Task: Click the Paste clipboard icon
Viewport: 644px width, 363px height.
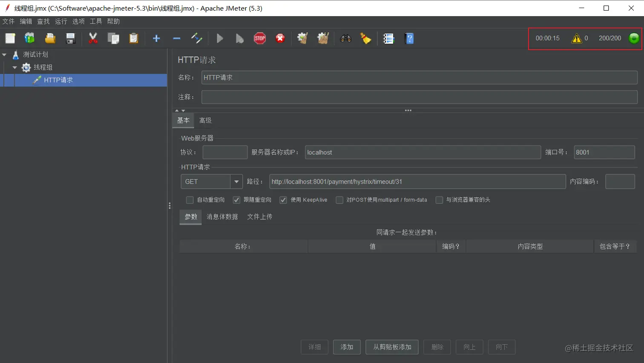Action: pos(134,38)
